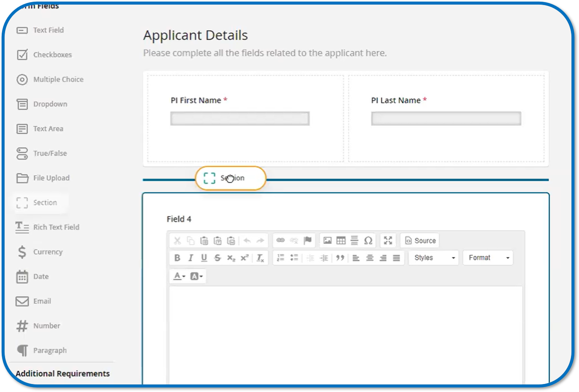Toggle bold formatting in the editor

click(177, 258)
